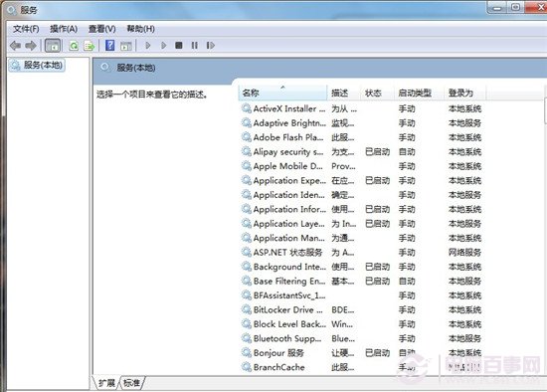This screenshot has width=547, height=392.
Task: Click the Pause service icon
Action: (194, 46)
